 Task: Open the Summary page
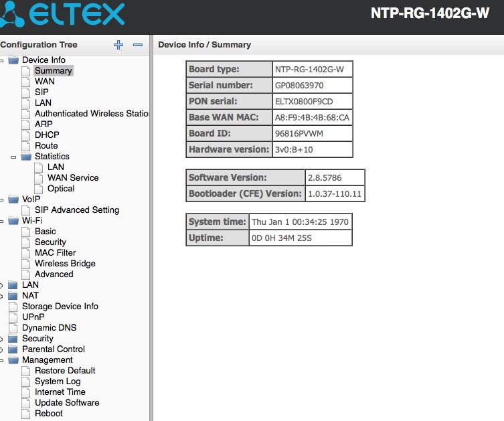[54, 71]
